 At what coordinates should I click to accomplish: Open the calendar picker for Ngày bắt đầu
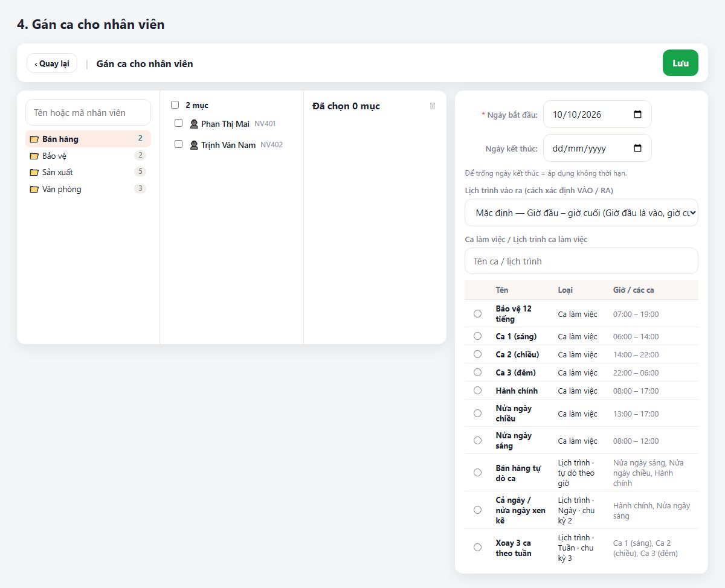click(x=637, y=115)
